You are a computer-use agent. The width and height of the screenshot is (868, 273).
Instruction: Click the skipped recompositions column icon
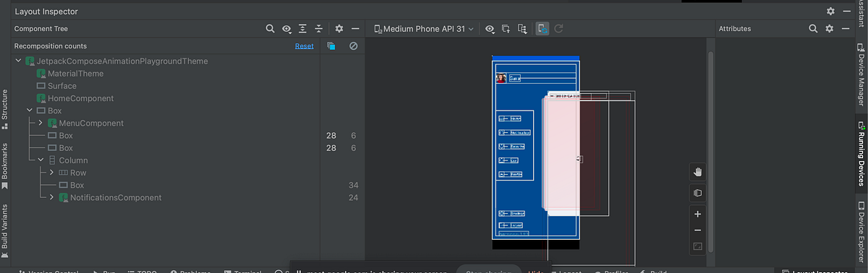pyautogui.click(x=353, y=46)
